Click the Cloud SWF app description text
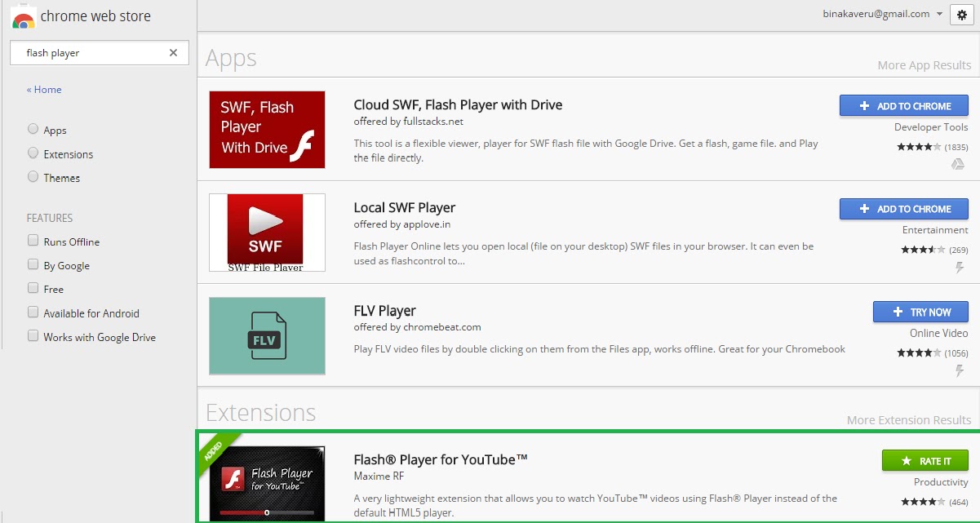Image resolution: width=980 pixels, height=523 pixels. click(586, 151)
